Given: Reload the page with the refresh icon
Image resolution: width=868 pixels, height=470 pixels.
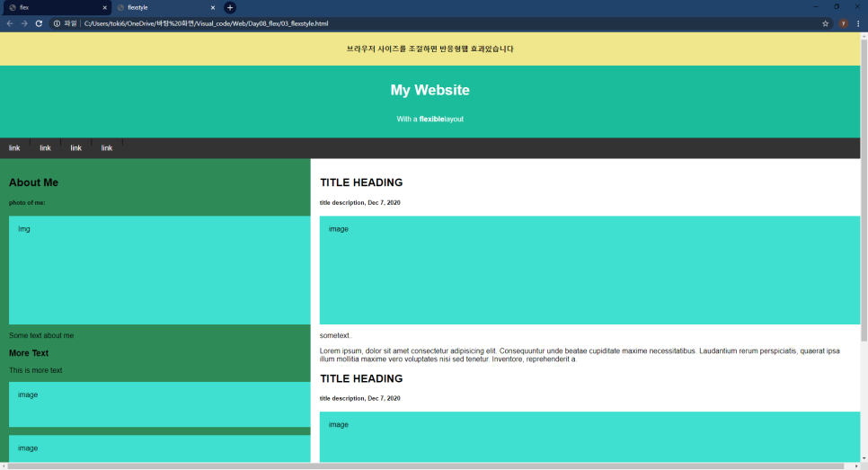Looking at the screenshot, I should pyautogui.click(x=39, y=23).
